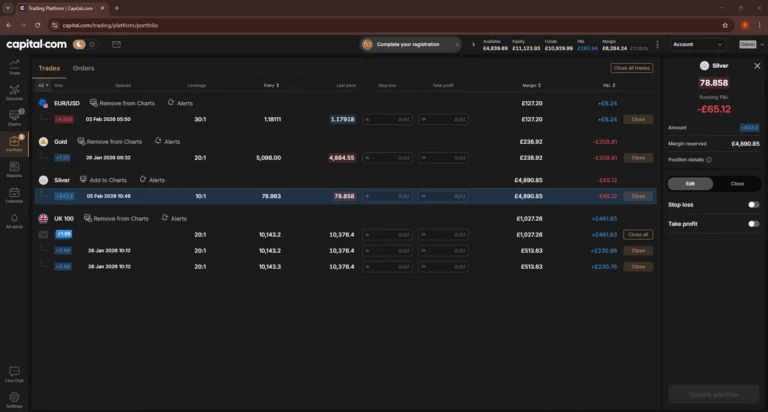Image resolution: width=768 pixels, height=412 pixels.
Task: Open the three-dot menu beside the account stats
Action: coord(657,45)
